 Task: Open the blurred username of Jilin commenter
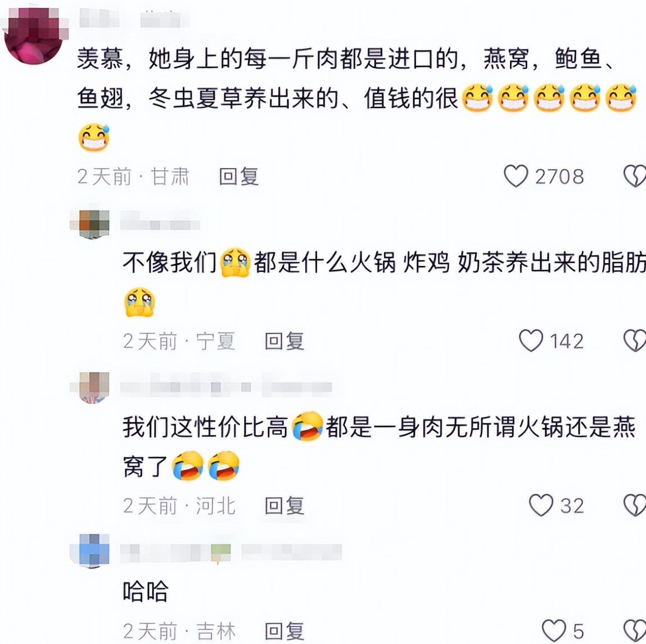coord(231,552)
